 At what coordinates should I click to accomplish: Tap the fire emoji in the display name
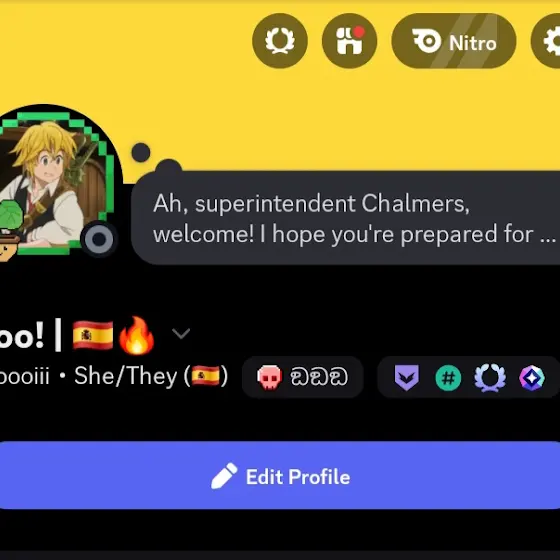point(136,336)
